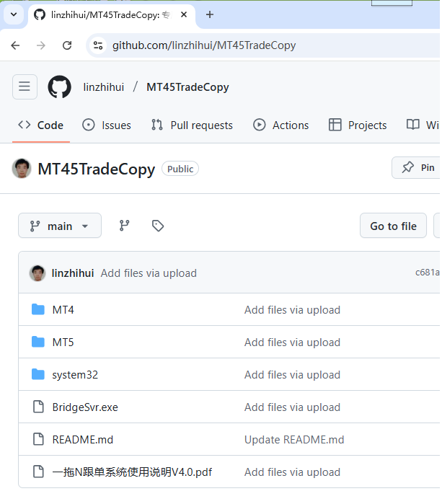Open Update README.md commit message
Image resolution: width=442 pixels, height=504 pixels.
(x=294, y=440)
